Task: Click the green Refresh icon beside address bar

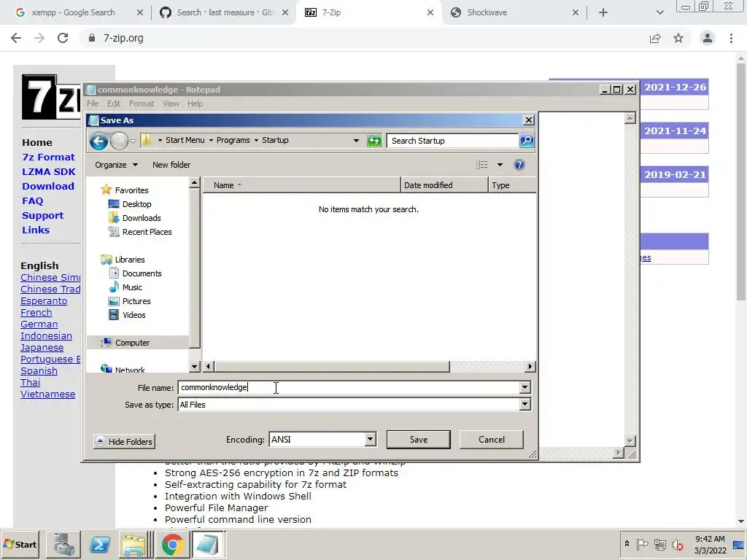Action: (374, 141)
